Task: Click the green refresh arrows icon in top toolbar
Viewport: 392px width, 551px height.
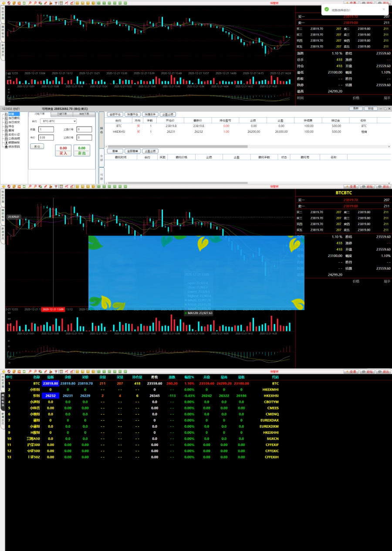Action: (x=24, y=3)
